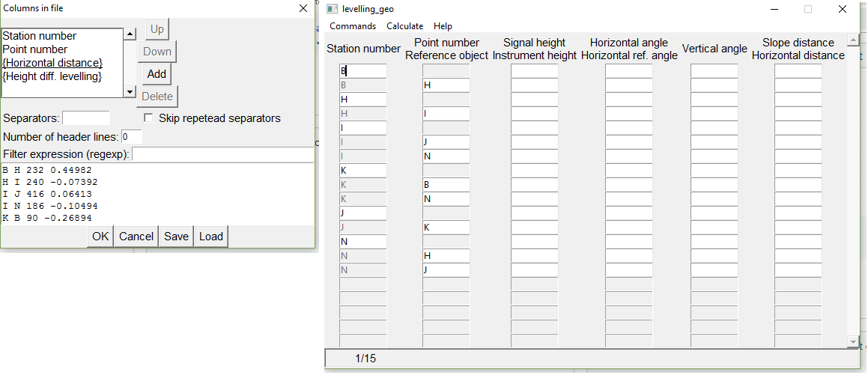
Task: Click preview line 'B H 232 0.44982'
Action: tap(47, 170)
